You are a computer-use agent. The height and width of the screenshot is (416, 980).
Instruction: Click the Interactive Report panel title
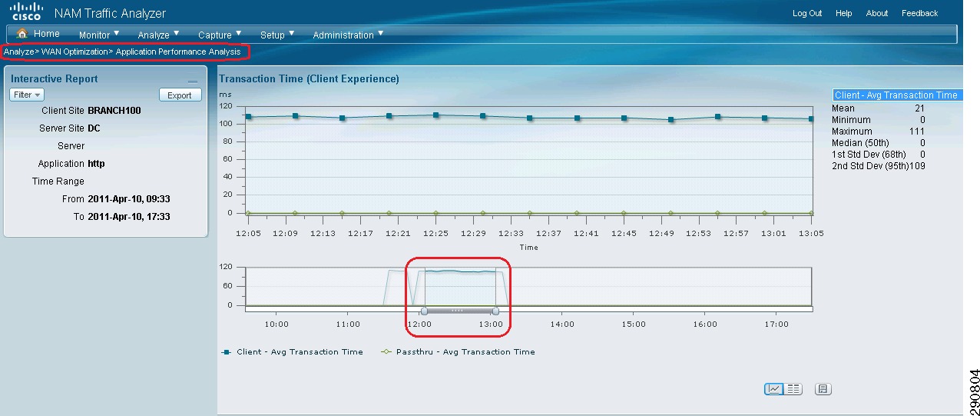tap(55, 78)
